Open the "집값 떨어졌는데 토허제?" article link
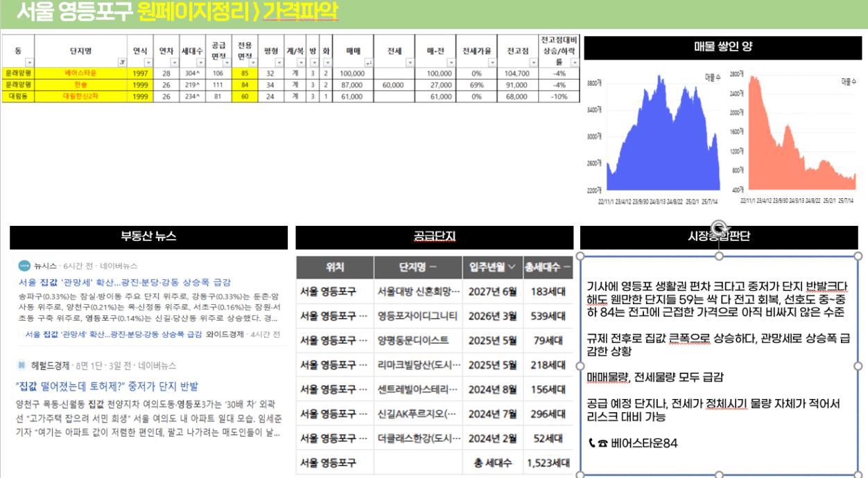This screenshot has height=478, width=868. [106, 386]
